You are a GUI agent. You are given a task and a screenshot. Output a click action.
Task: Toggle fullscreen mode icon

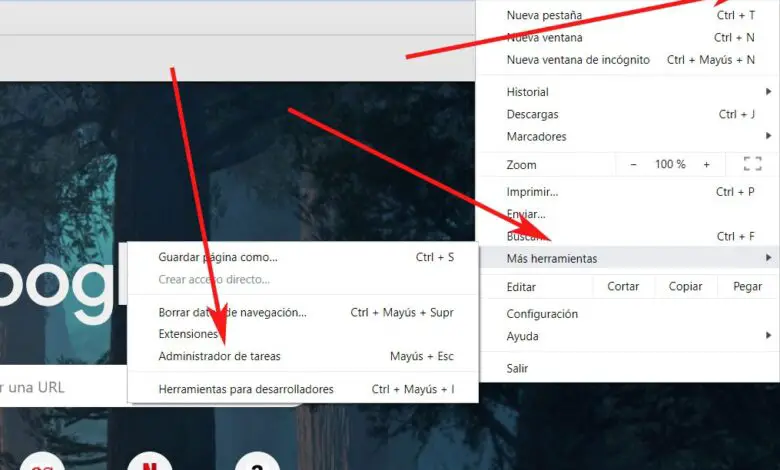[752, 164]
